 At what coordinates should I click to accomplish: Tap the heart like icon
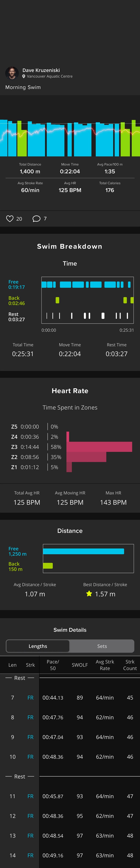click(10, 219)
